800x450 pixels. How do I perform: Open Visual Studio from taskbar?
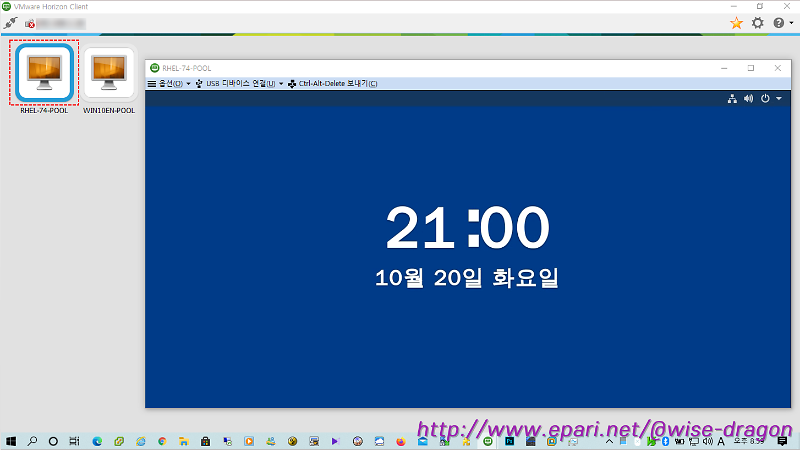[x=335, y=441]
